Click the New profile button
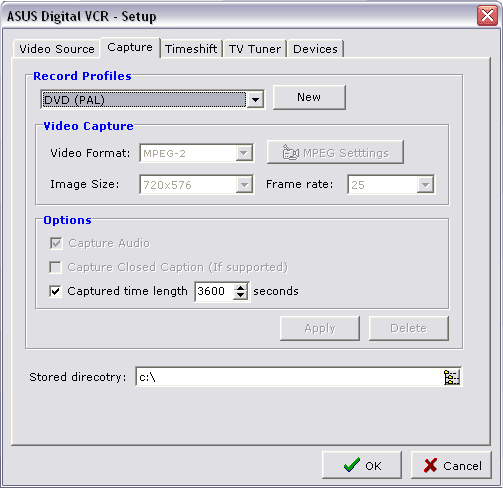 [309, 97]
